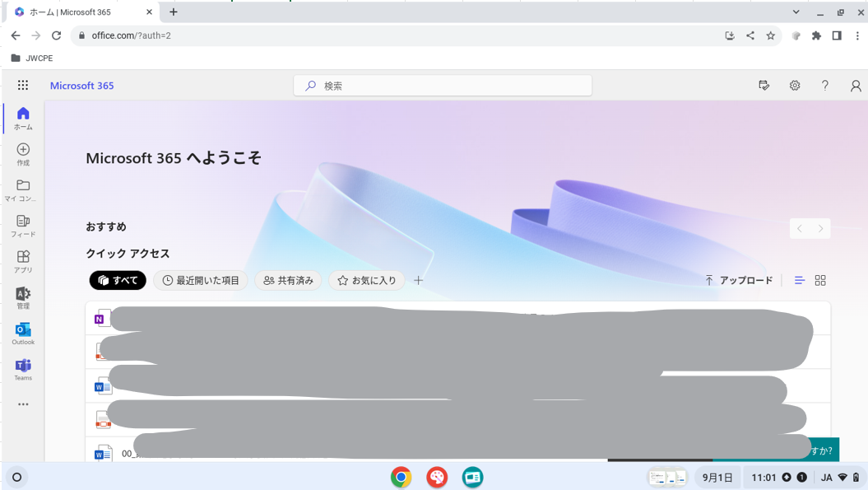Switch to list view layout

pos(800,281)
